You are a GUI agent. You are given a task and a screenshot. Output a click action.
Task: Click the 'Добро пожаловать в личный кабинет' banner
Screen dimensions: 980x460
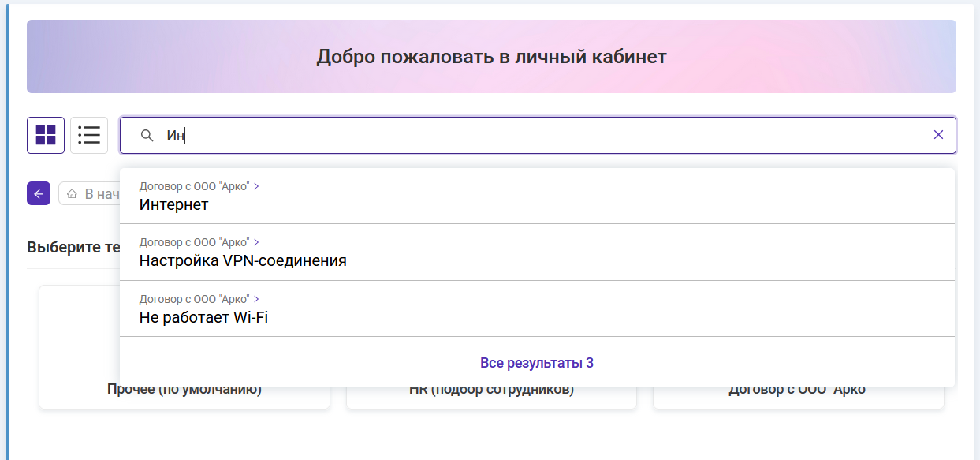click(491, 57)
